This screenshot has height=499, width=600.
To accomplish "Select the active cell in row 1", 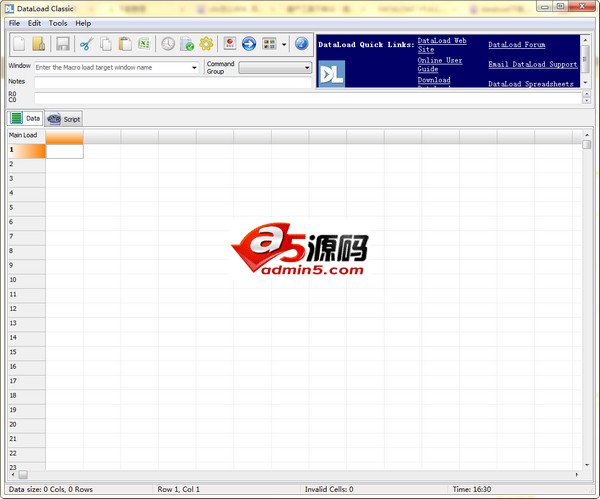I will pos(64,151).
